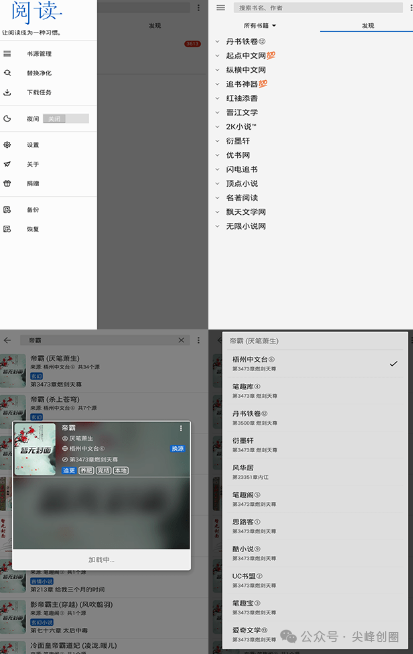Click the book cover in 帝霸 popup
This screenshot has height=654, width=413.
pyautogui.click(x=35, y=449)
